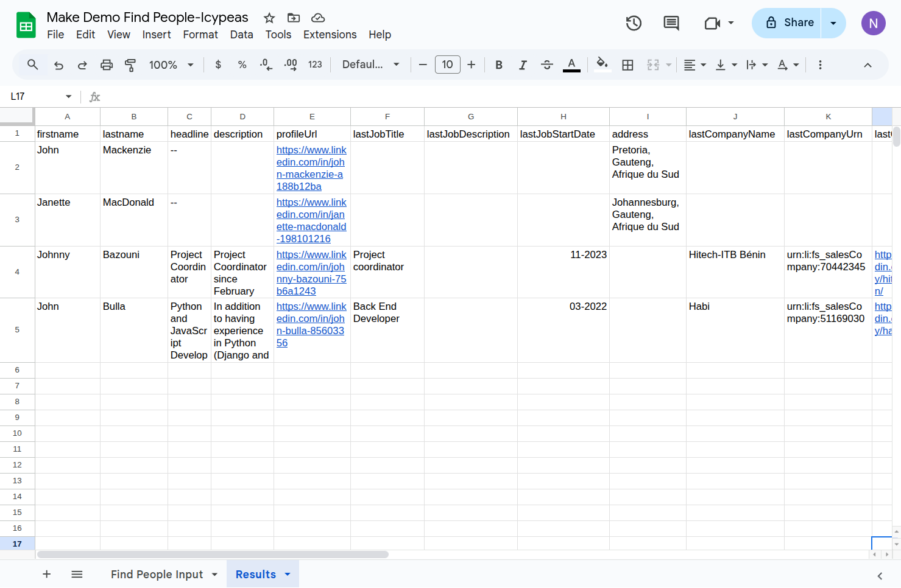This screenshot has height=588, width=901.
Task: Redo the last undone action
Action: tap(82, 65)
